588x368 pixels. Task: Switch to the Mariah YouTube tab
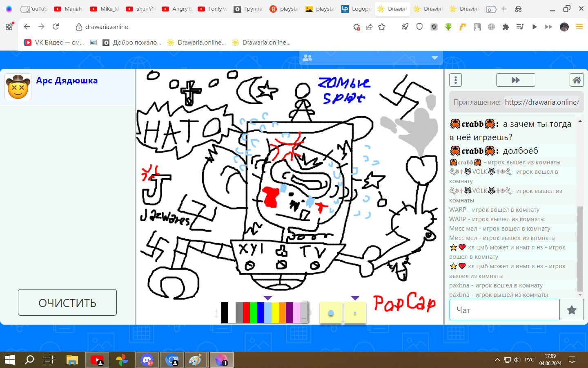click(x=68, y=9)
